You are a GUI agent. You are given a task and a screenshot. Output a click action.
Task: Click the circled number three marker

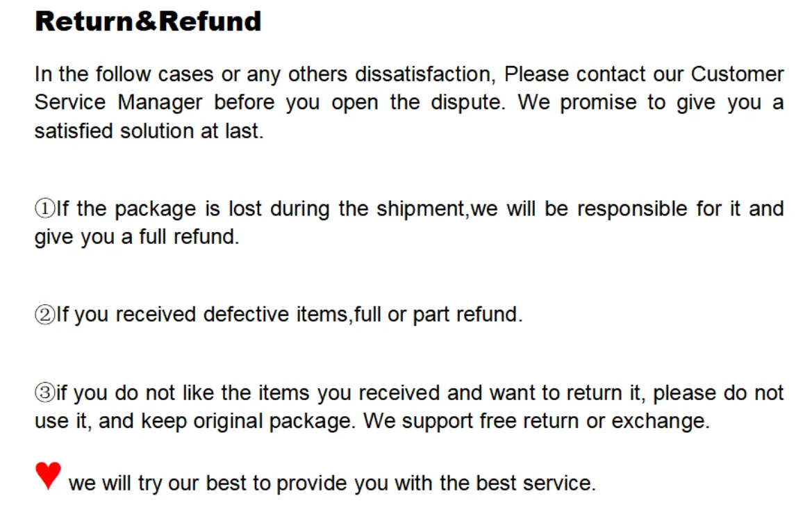pos(44,393)
